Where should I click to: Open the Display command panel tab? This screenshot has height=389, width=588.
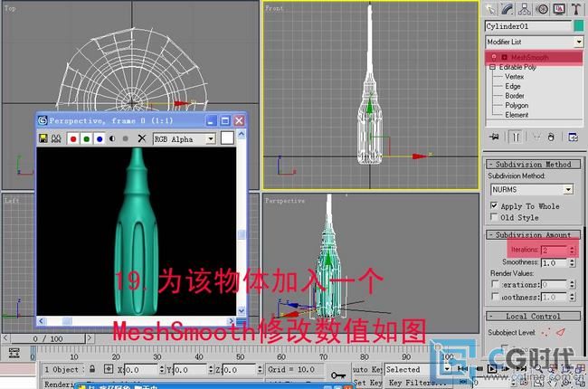click(559, 9)
